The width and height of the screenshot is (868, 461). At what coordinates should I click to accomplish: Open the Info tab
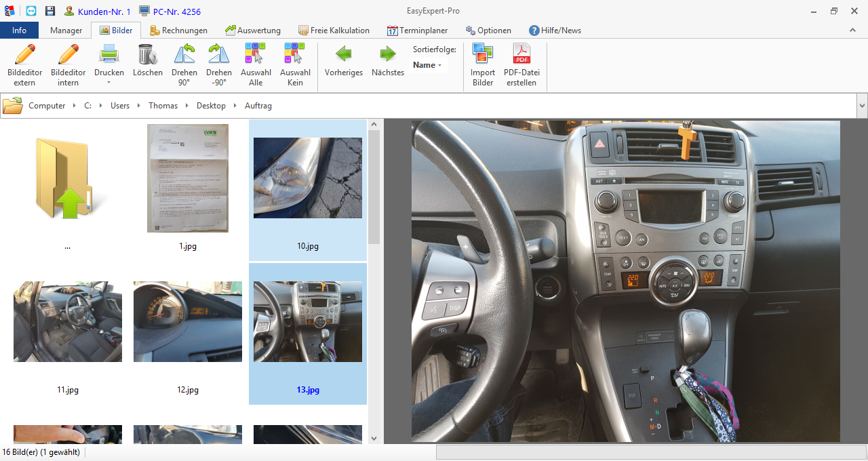tap(20, 31)
